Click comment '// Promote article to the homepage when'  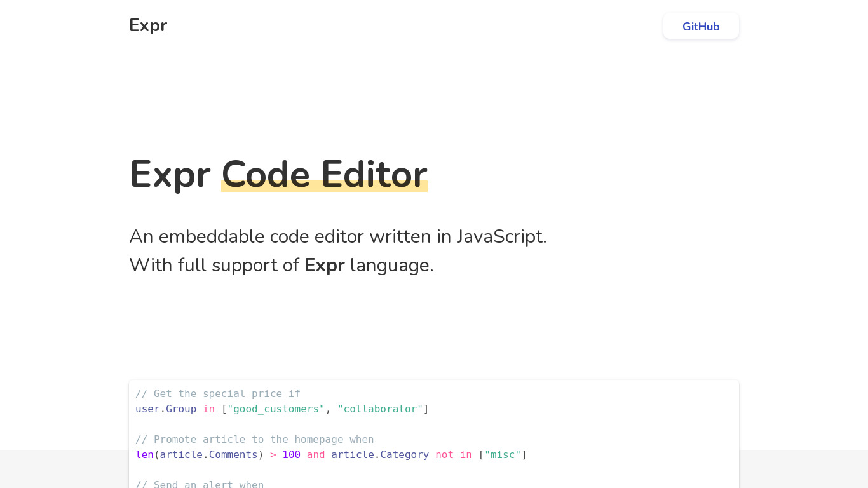(255, 440)
